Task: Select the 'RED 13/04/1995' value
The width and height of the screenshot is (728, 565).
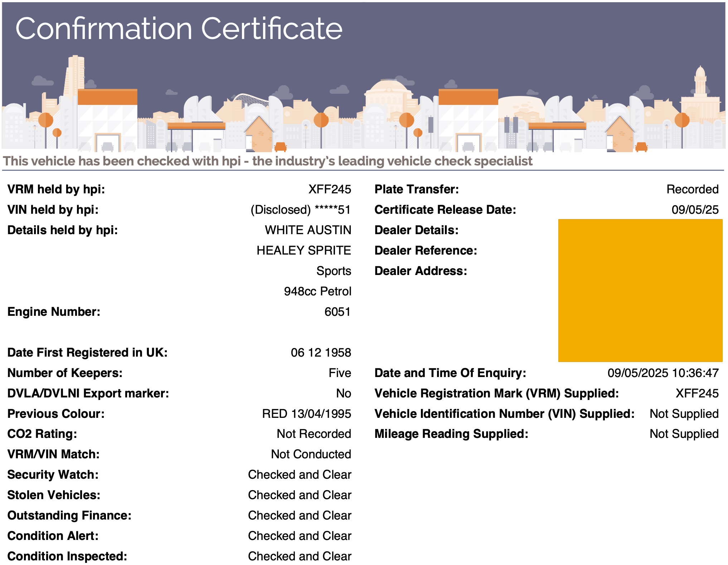Action: (x=306, y=414)
